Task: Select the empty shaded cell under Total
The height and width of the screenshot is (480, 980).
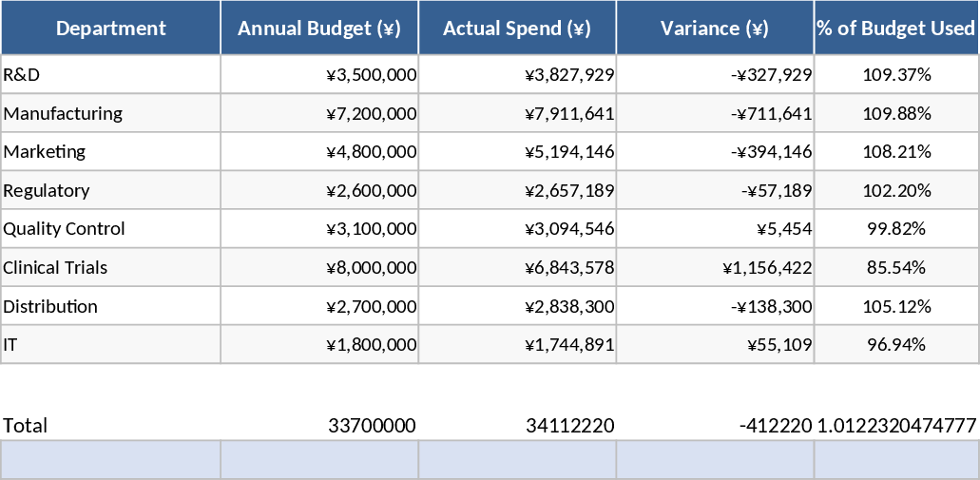Action: (110, 460)
